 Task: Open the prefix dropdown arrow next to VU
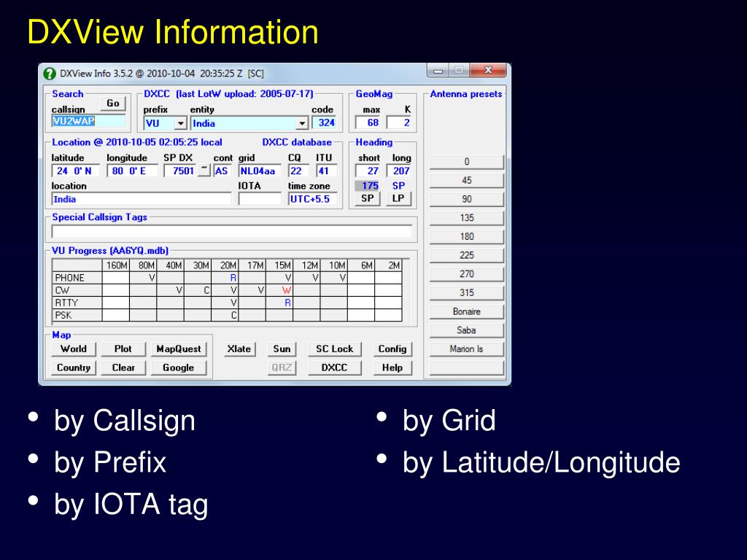pyautogui.click(x=180, y=123)
